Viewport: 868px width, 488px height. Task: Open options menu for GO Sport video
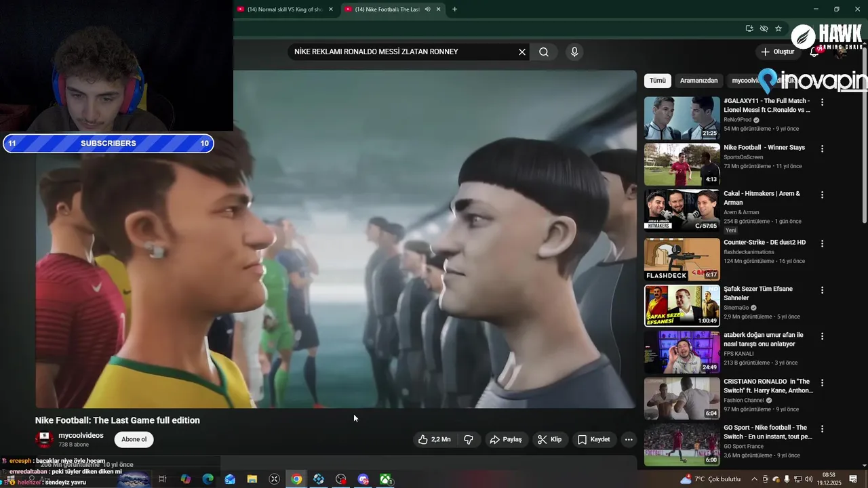(x=822, y=429)
